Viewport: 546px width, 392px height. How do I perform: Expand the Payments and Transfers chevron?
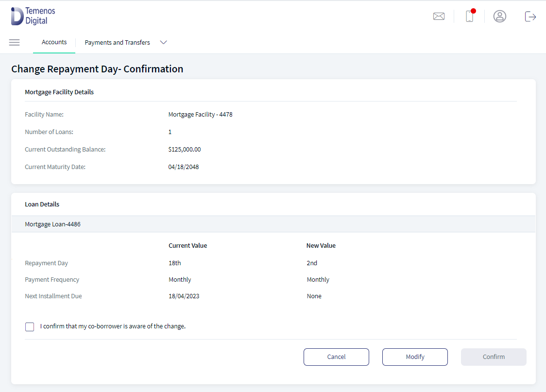163,42
